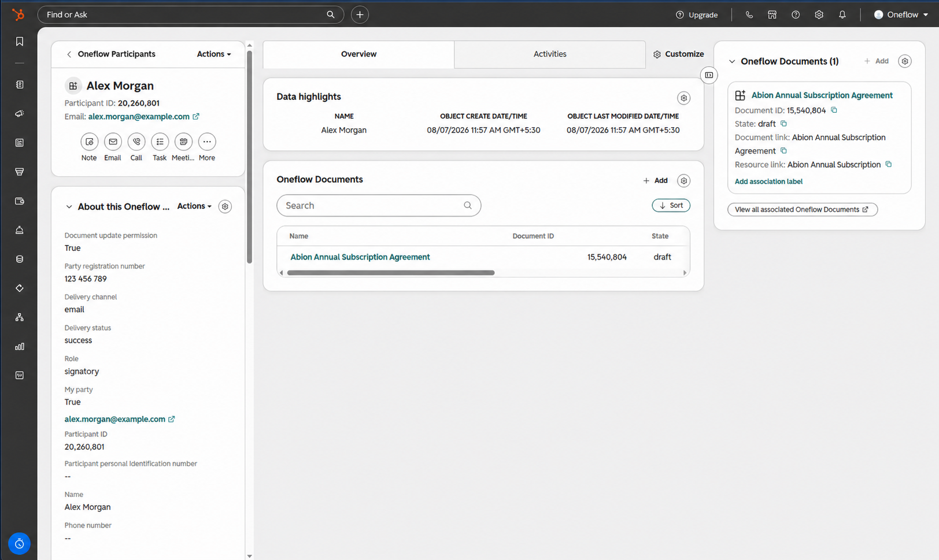Open settings gear for center Oneflow Documents card
The image size is (939, 560).
(684, 181)
